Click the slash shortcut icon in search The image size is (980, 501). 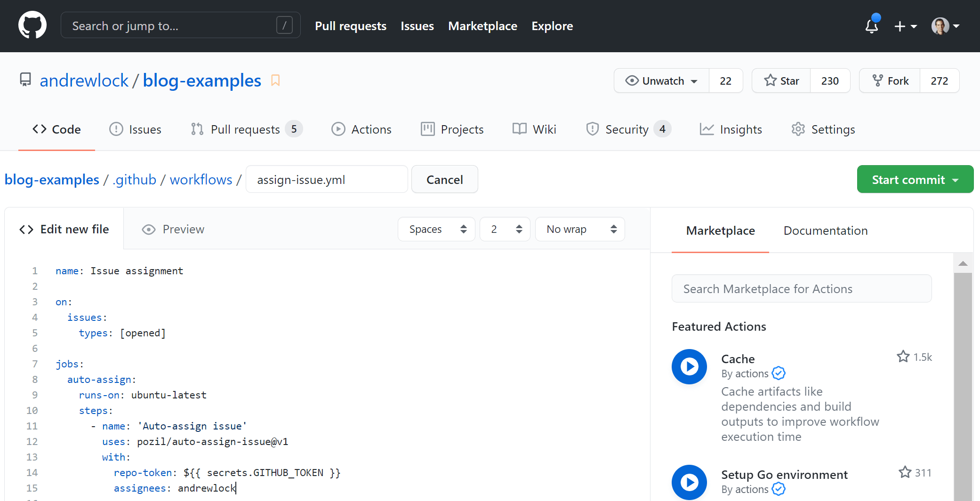(x=284, y=25)
